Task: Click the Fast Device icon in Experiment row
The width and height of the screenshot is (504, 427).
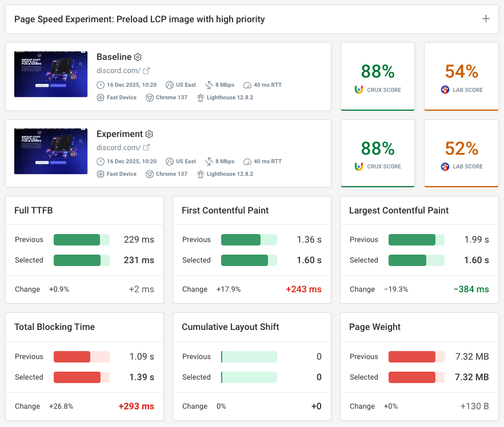Action: (101, 174)
